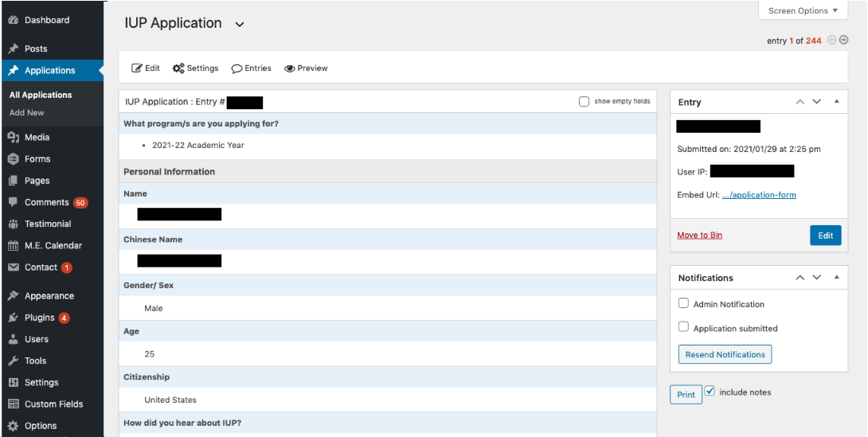Click the Entries speech bubble icon
Viewport: 868px width, 437px height.
coord(237,68)
